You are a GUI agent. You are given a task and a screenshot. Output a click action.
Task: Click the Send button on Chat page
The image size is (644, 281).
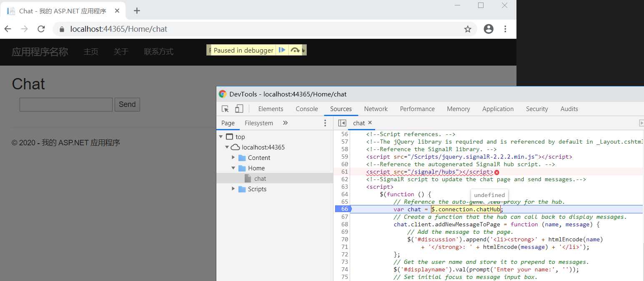tap(127, 104)
